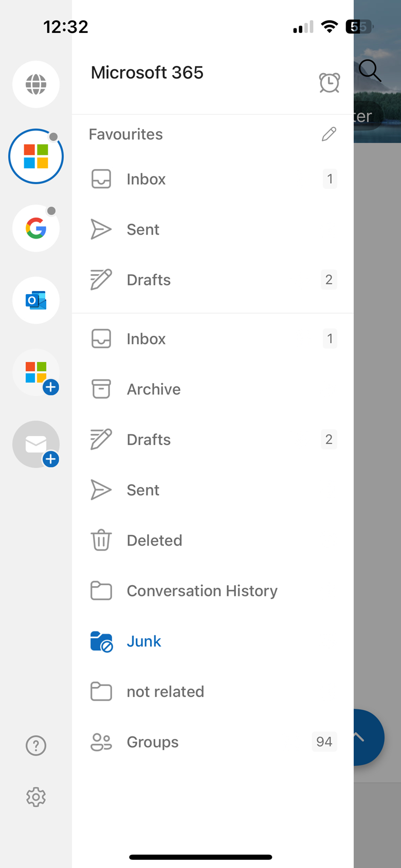This screenshot has height=868, width=401.
Task: Switch to the Outlook account icon
Action: click(36, 300)
